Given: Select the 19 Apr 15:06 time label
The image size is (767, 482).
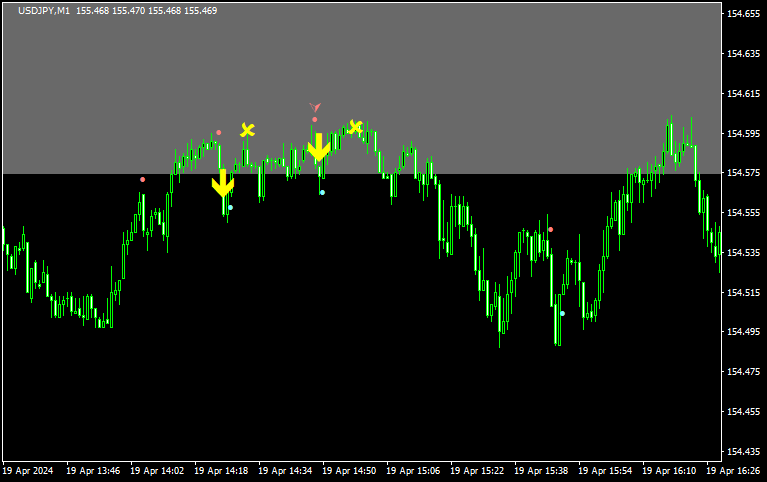Looking at the screenshot, I should (x=415, y=470).
